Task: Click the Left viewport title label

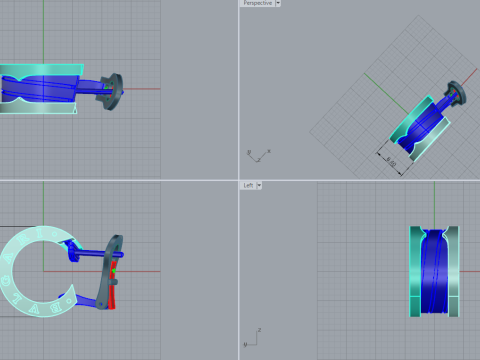Action: coord(248,185)
